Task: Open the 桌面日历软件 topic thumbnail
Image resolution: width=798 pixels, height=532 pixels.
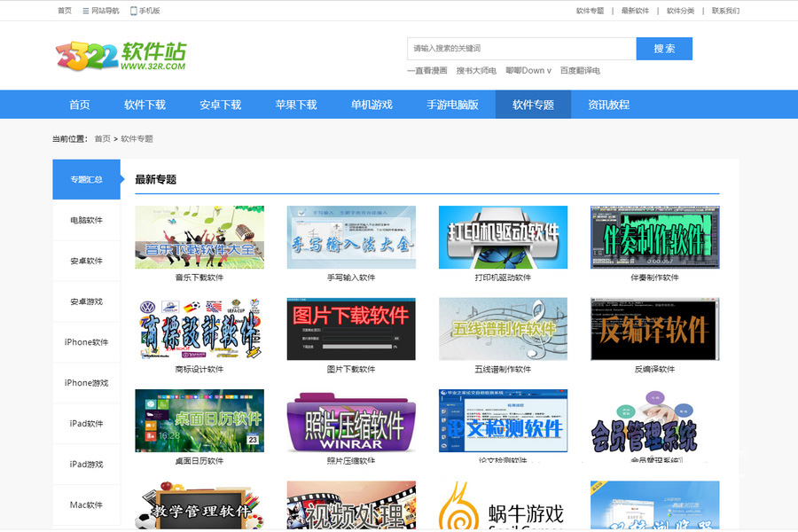Action: click(199, 421)
